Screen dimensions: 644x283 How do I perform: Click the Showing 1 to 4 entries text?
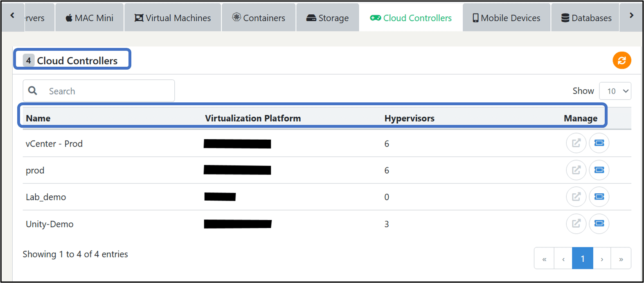pyautogui.click(x=75, y=254)
